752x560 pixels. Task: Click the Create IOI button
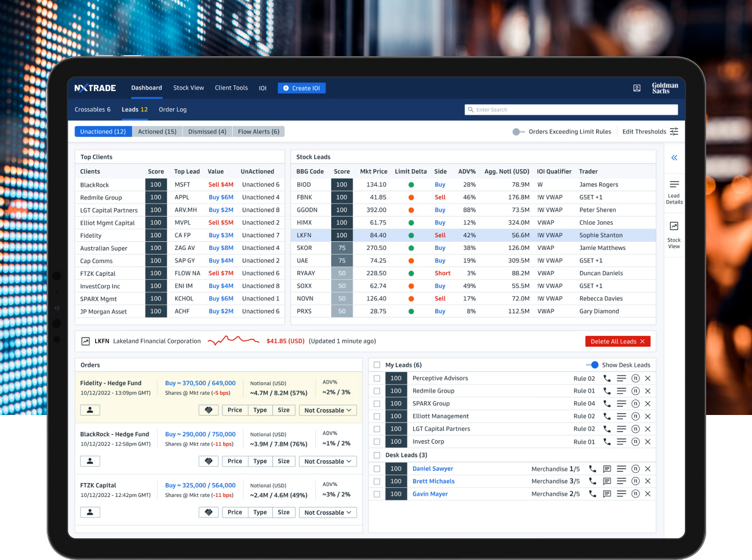click(301, 88)
